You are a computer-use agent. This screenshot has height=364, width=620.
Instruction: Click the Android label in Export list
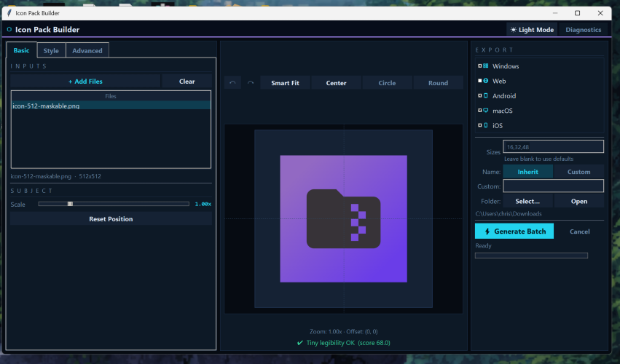coord(503,95)
